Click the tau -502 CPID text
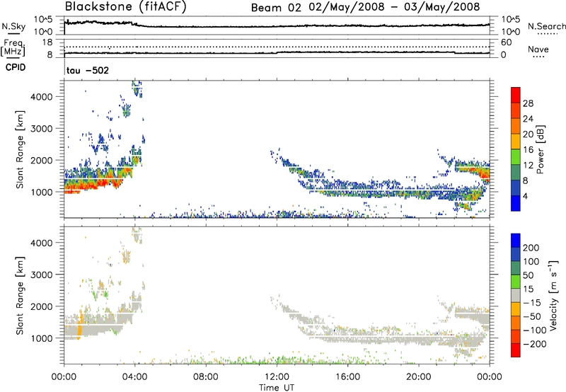The height and width of the screenshot is (392, 566). point(88,70)
